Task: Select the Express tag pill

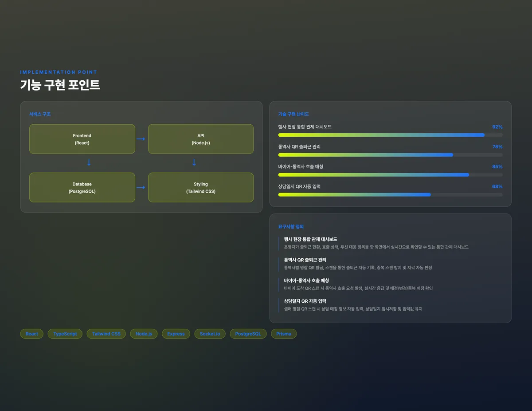Action: 176,334
